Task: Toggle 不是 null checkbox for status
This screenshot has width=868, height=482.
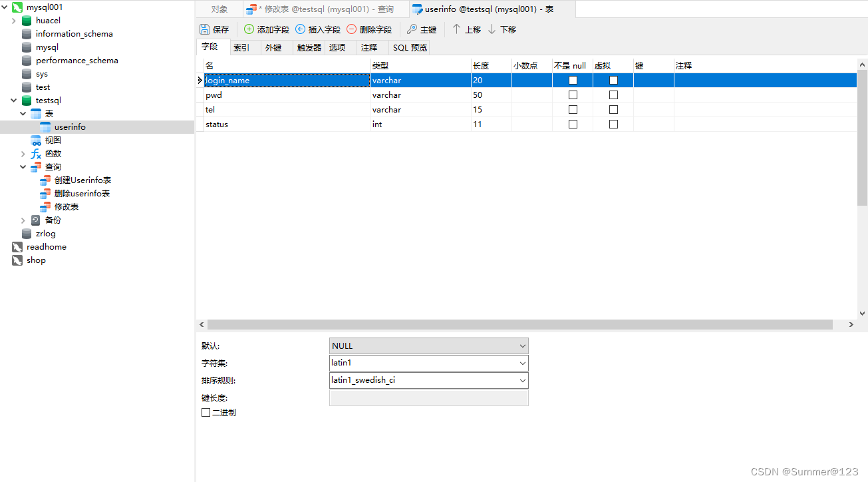Action: tap(573, 124)
